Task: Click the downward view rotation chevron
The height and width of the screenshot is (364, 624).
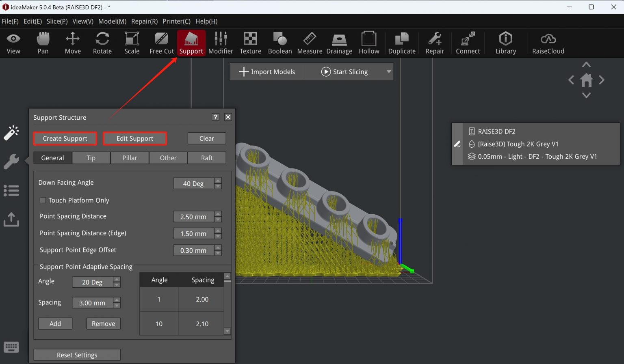Action: (586, 95)
